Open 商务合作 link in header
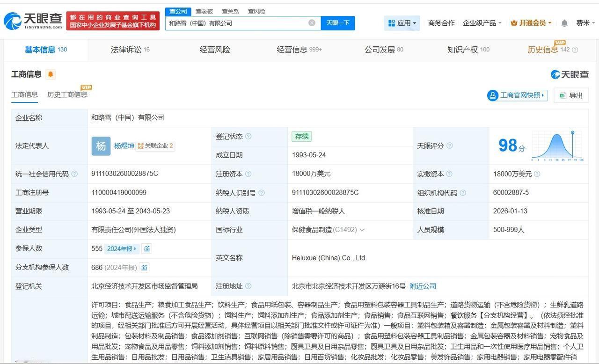This screenshot has width=599, height=364. [441, 23]
